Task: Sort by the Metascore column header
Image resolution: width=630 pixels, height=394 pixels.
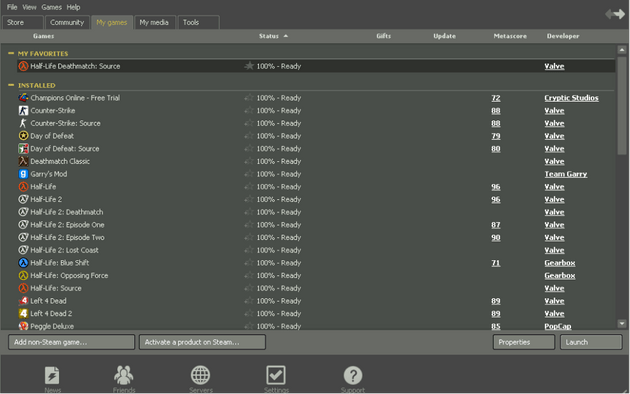Action: click(510, 36)
